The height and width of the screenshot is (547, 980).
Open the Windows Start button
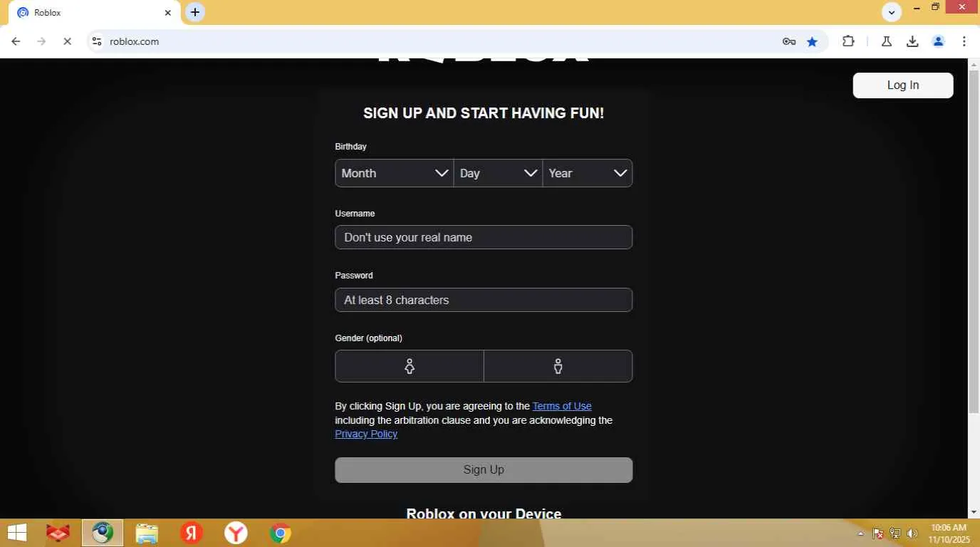click(16, 533)
